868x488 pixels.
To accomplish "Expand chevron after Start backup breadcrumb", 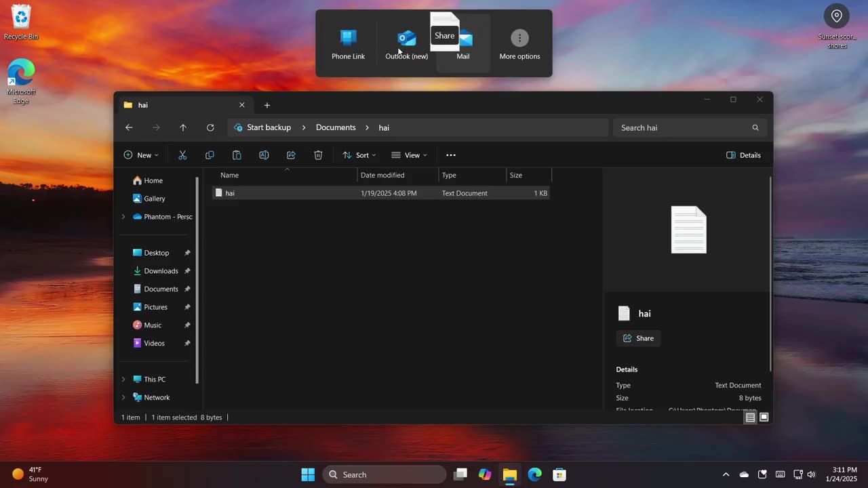I will click(x=304, y=127).
